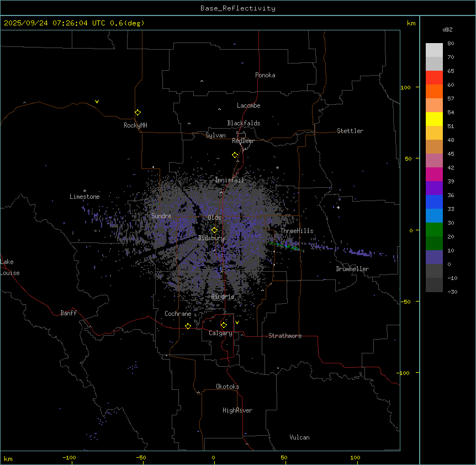Image resolution: width=476 pixels, height=465 pixels.
Task: Click the white asterisk marker above Limestone
Action: coord(84,191)
